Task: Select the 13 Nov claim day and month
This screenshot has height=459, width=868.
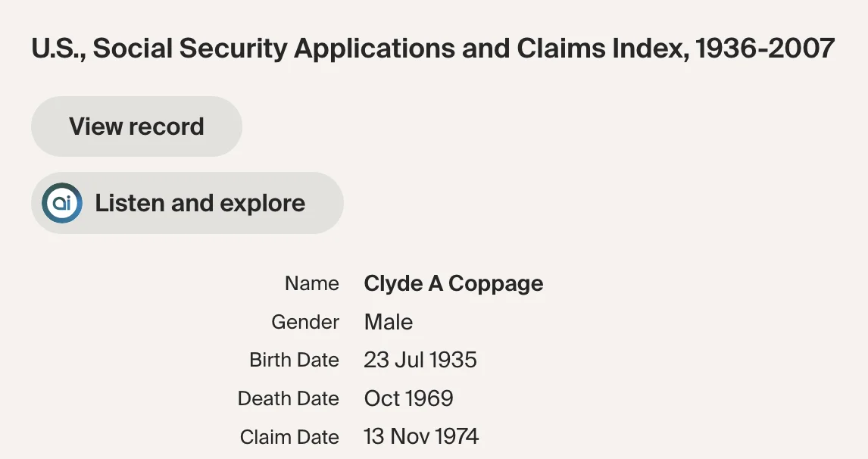Action: (x=391, y=437)
